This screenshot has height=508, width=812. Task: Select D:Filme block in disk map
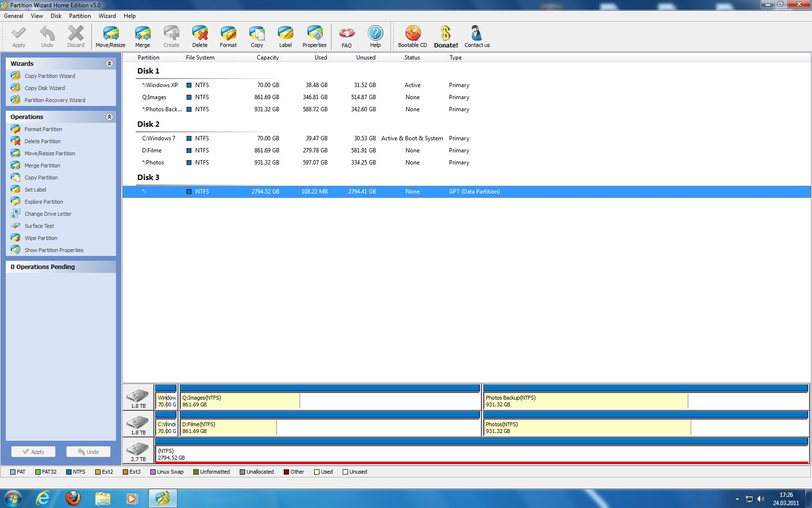(x=330, y=424)
